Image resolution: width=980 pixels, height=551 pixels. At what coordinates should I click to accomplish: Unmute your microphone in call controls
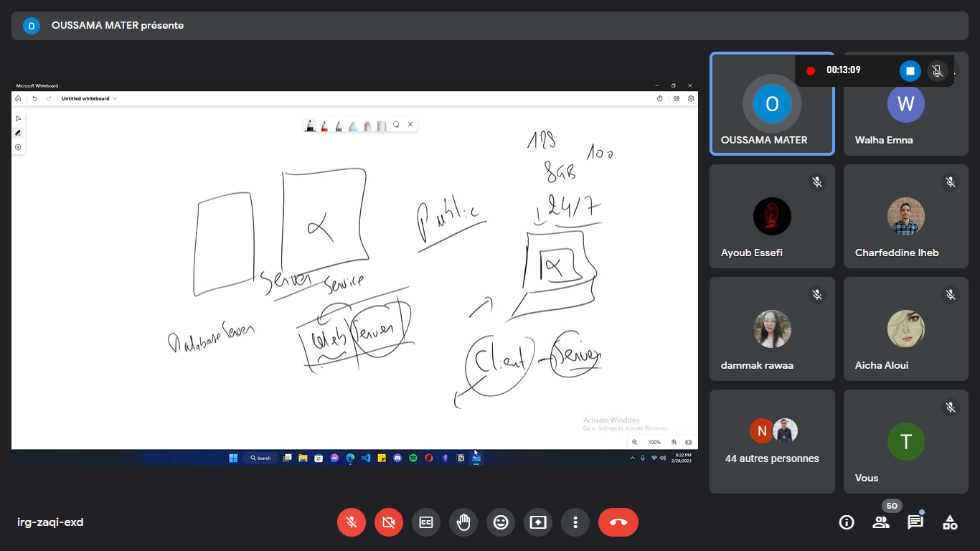tap(352, 522)
